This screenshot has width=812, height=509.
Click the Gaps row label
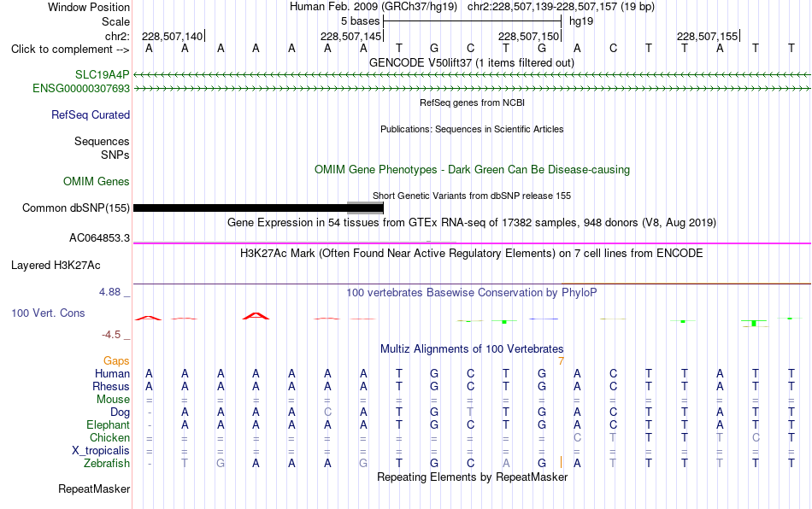[x=116, y=360]
